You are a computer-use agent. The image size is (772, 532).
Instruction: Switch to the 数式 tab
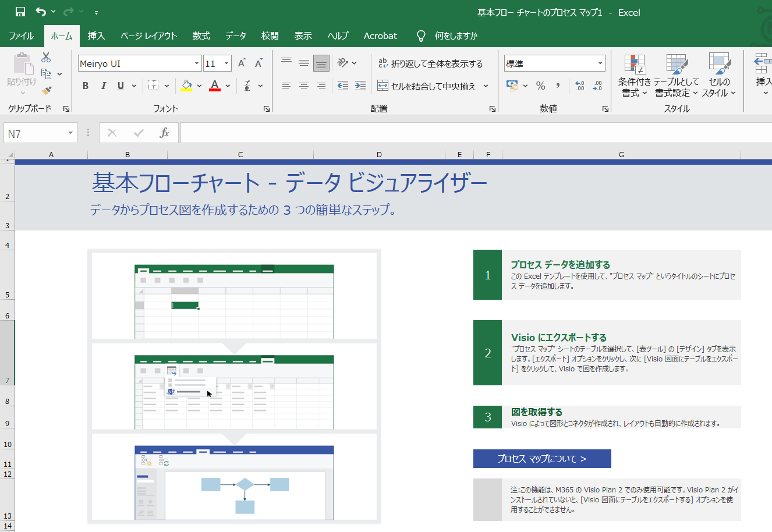[201, 36]
